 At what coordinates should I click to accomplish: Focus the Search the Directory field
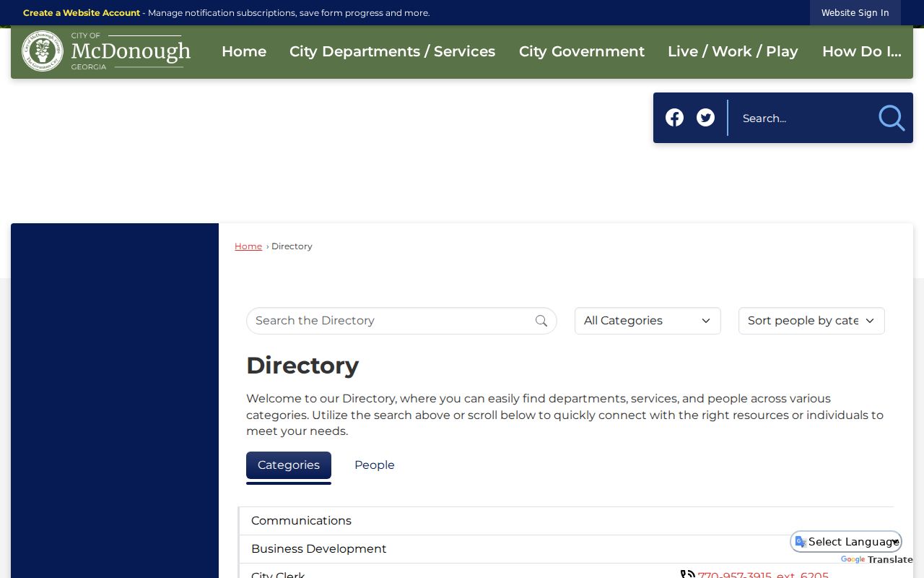pos(401,321)
